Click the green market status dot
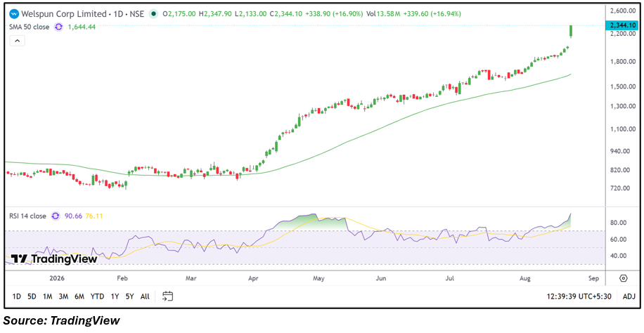 (x=153, y=13)
